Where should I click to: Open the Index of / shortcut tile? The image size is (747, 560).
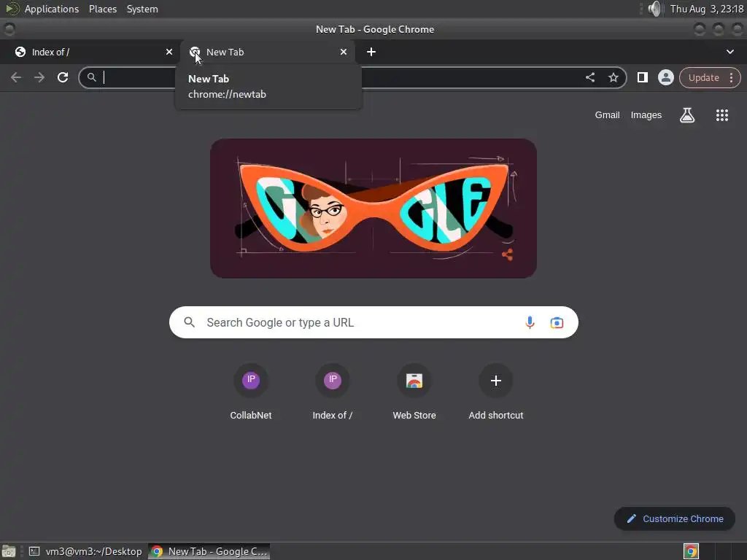coord(333,392)
